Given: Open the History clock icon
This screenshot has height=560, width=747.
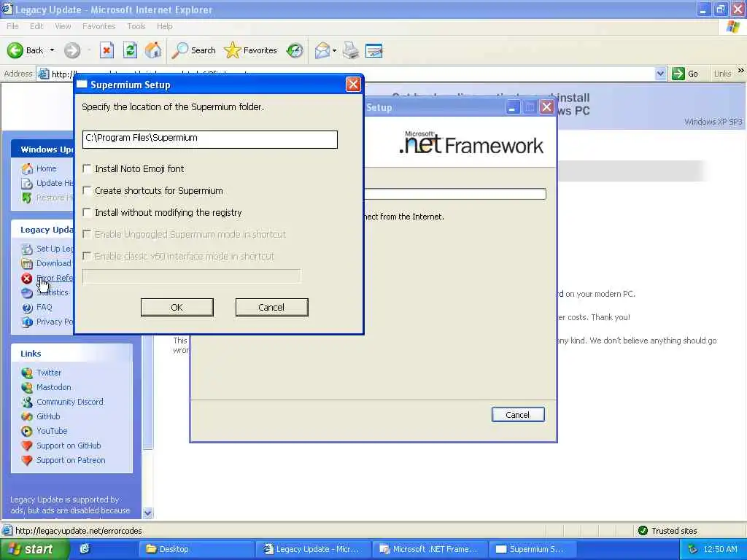Looking at the screenshot, I should [x=295, y=50].
